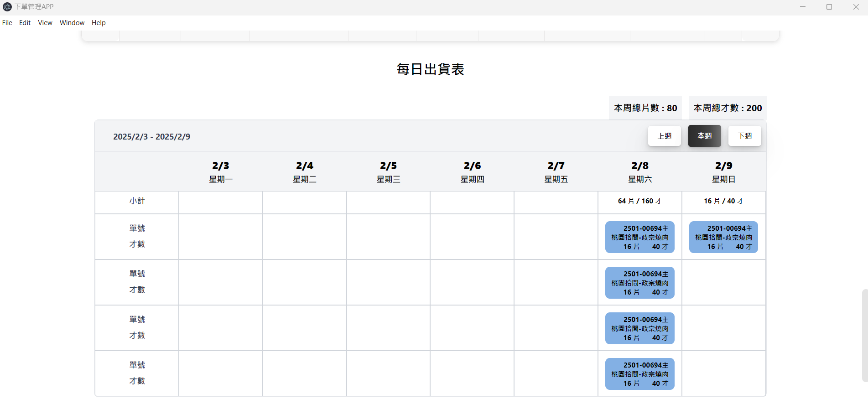Maximize the application window
Screen dimensions: 868x399
click(x=829, y=7)
